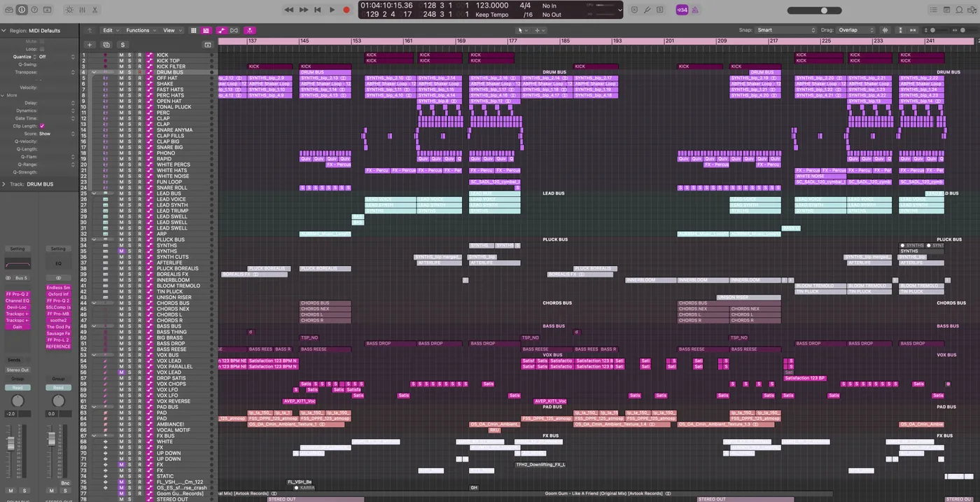
Task: Open the transport display mode dropdown arrow
Action: point(619,10)
